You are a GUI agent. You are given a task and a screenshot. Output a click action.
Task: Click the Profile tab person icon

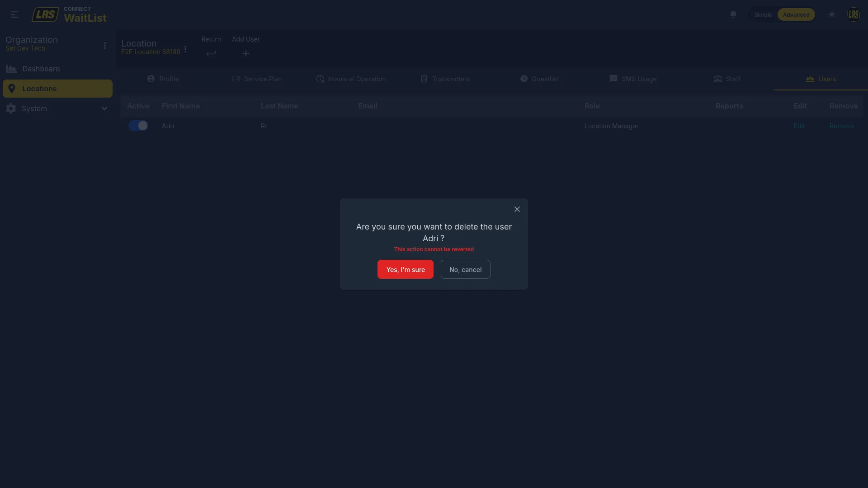[x=151, y=79]
